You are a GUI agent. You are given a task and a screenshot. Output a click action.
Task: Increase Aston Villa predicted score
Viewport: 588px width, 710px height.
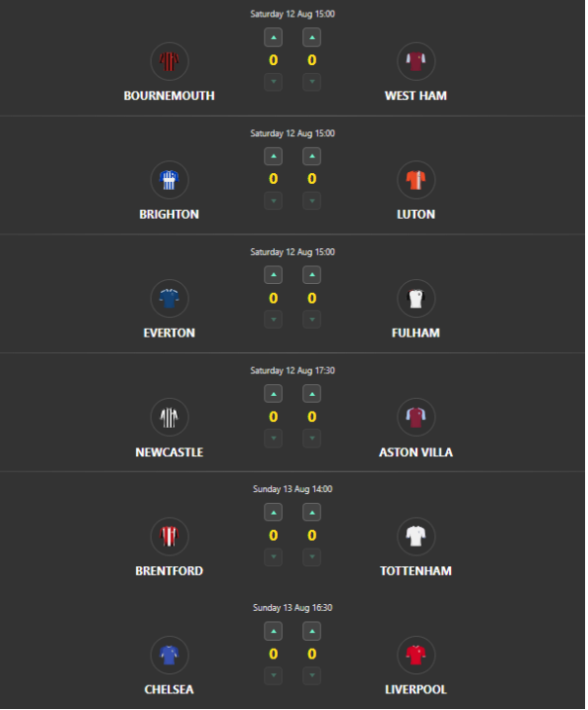pos(312,394)
